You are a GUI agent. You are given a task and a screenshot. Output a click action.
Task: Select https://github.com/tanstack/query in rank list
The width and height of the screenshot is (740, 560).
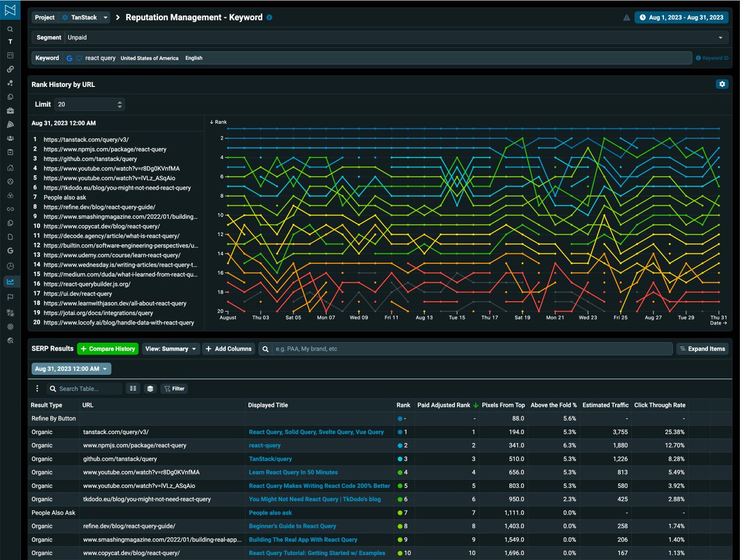pos(90,159)
